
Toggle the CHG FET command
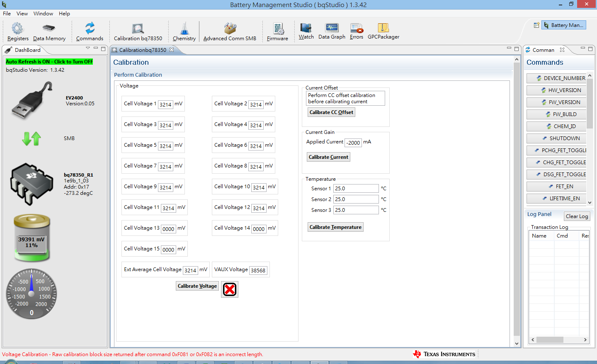556,163
